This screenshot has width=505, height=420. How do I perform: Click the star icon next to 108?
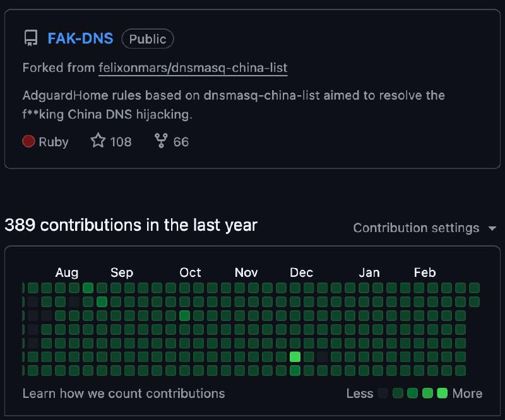point(98,141)
